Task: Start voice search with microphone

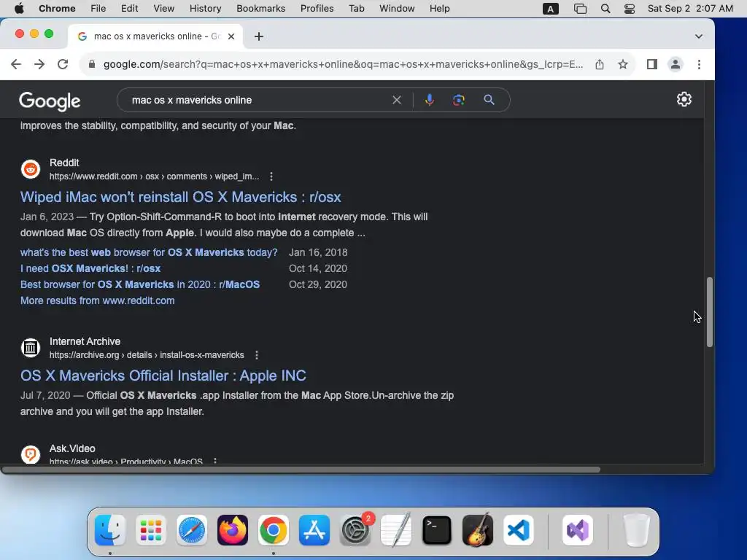Action: coord(429,100)
